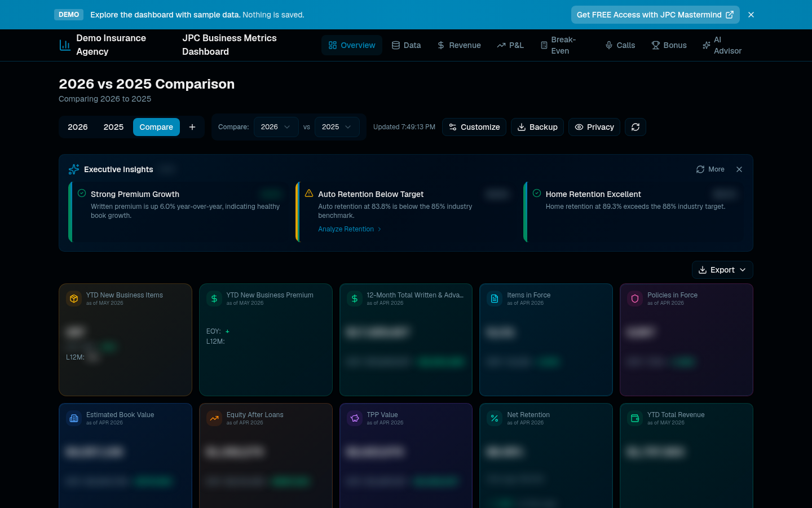812x508 pixels.
Task: Follow the Analyze Retention link
Action: [350, 229]
